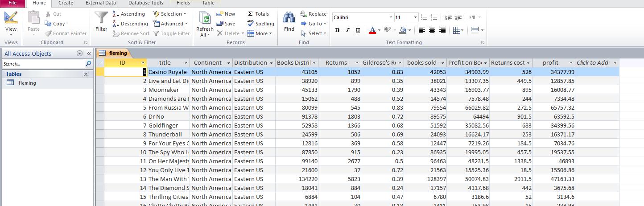
Task: Apply Bold formatting
Action: (x=337, y=30)
